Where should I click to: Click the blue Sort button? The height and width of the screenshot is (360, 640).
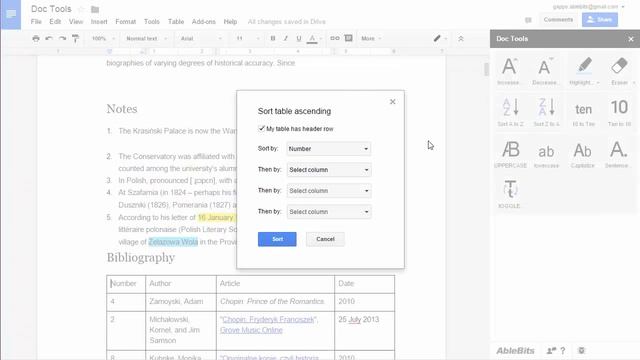[x=277, y=239]
